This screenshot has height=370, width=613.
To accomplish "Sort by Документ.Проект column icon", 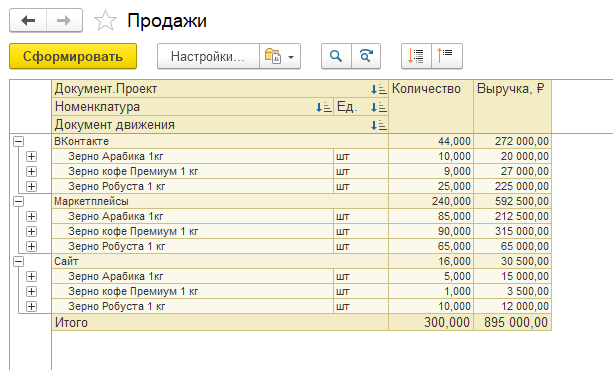I will pyautogui.click(x=378, y=89).
